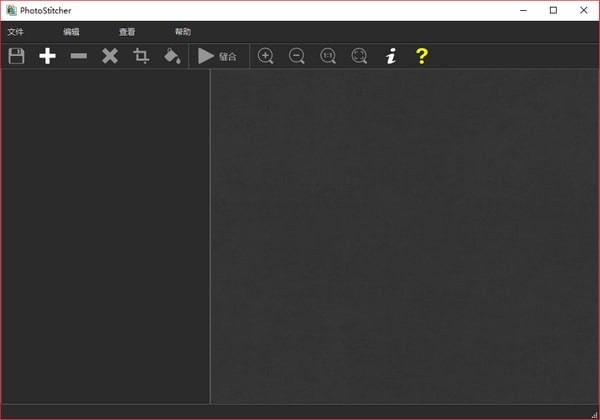Image resolution: width=600 pixels, height=420 pixels.
Task: Open the 文件 menu
Action: coord(16,32)
